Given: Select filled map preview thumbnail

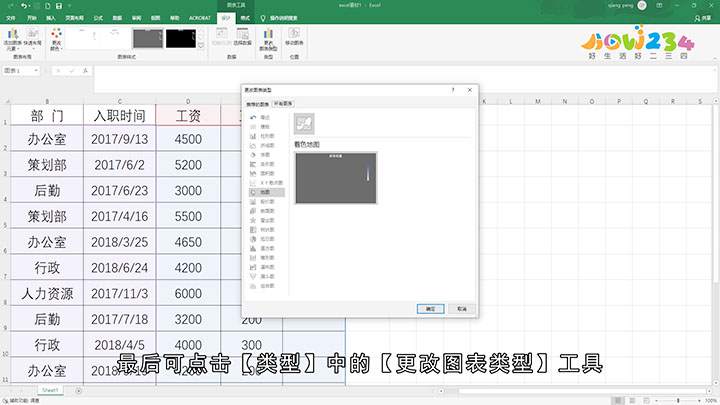Looking at the screenshot, I should coord(336,178).
